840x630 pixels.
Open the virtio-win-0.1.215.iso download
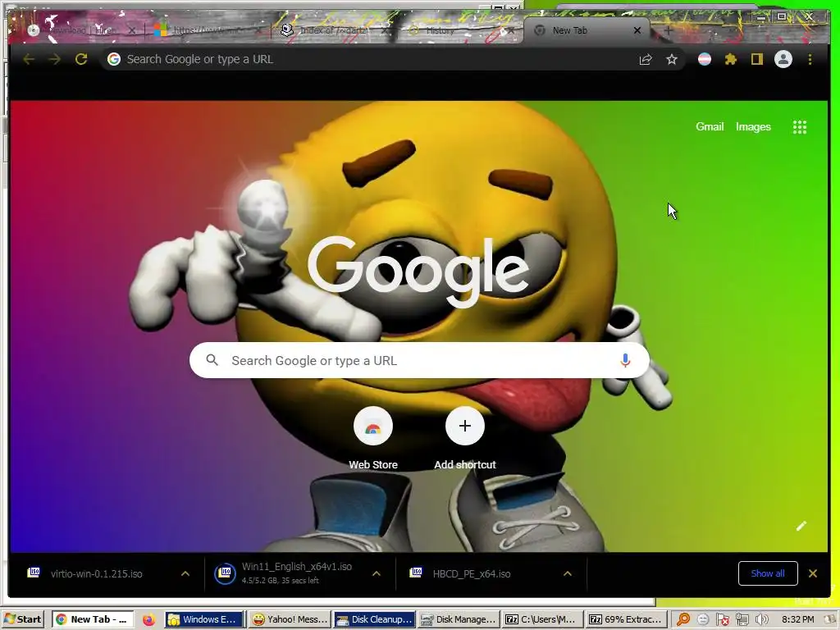pyautogui.click(x=97, y=573)
